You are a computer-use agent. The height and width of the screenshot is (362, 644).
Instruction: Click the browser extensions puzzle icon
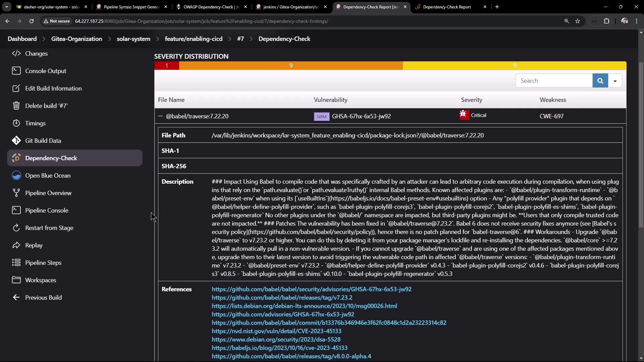point(606,21)
